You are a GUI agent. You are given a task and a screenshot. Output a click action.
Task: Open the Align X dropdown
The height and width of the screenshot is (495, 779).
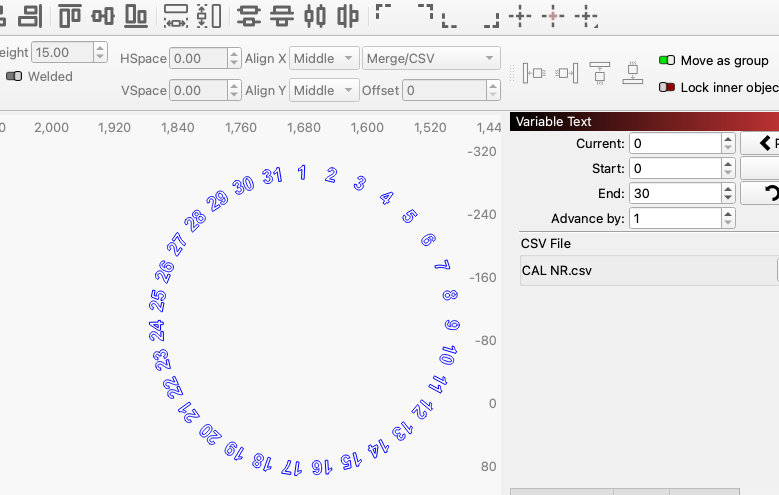pos(324,58)
